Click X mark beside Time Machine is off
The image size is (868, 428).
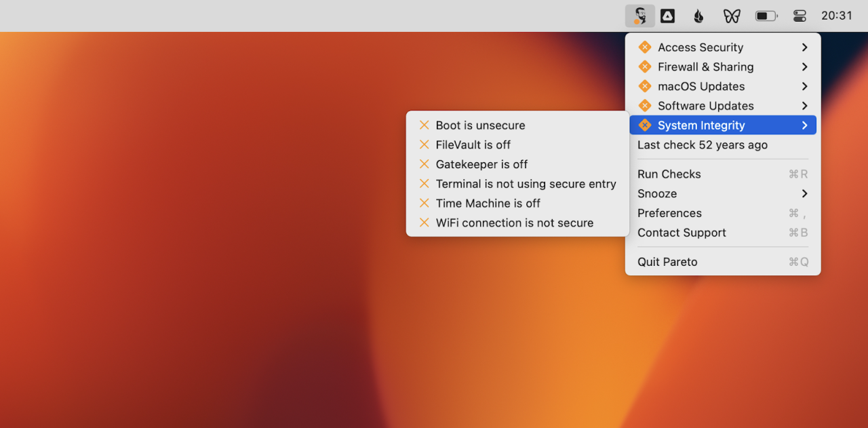[x=425, y=203]
